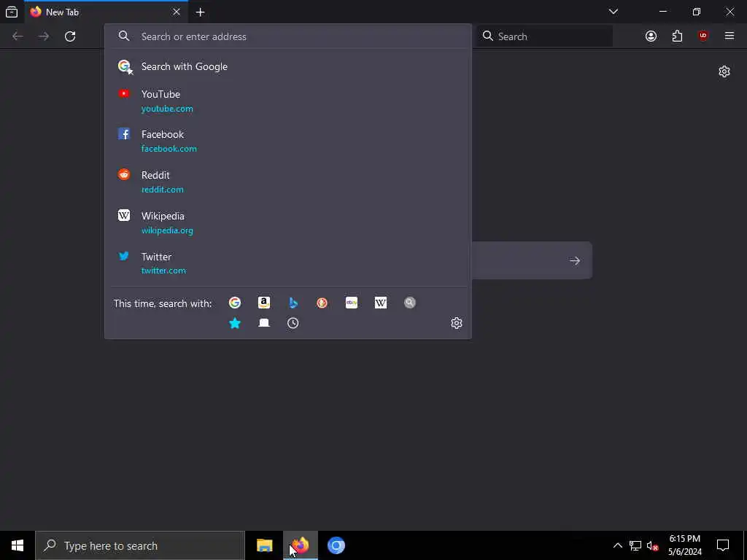Search this time with Google icon

[x=234, y=303]
